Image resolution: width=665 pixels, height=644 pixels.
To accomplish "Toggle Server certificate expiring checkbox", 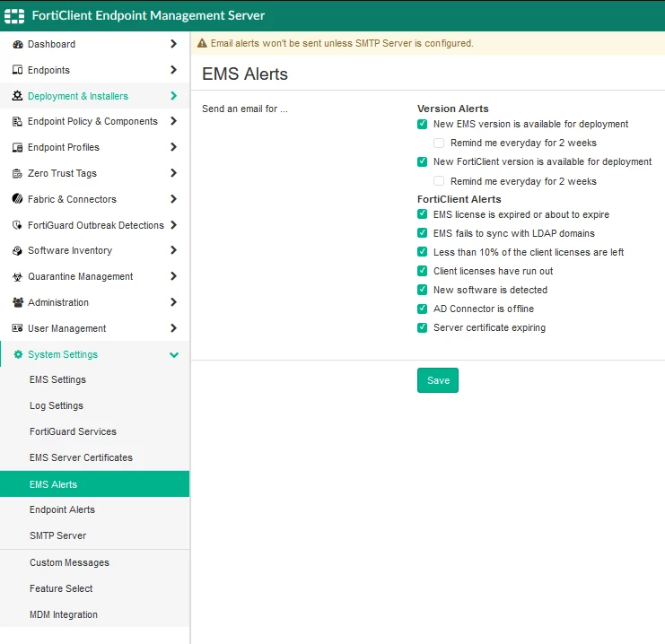I will 422,327.
